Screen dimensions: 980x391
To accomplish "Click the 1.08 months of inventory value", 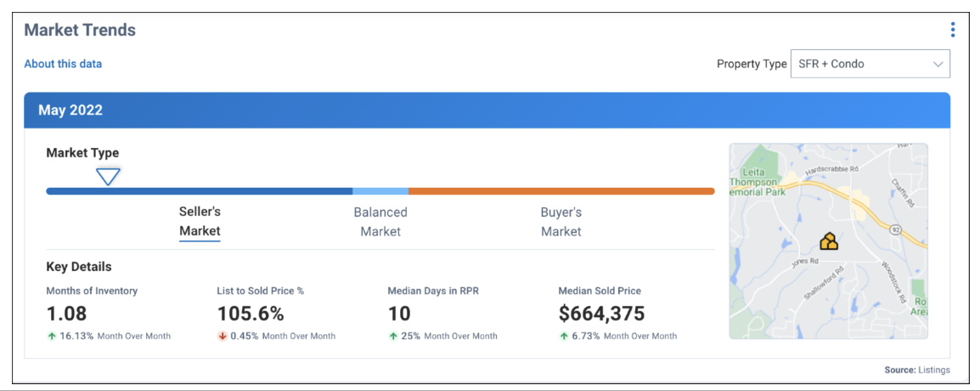I will click(x=67, y=314).
